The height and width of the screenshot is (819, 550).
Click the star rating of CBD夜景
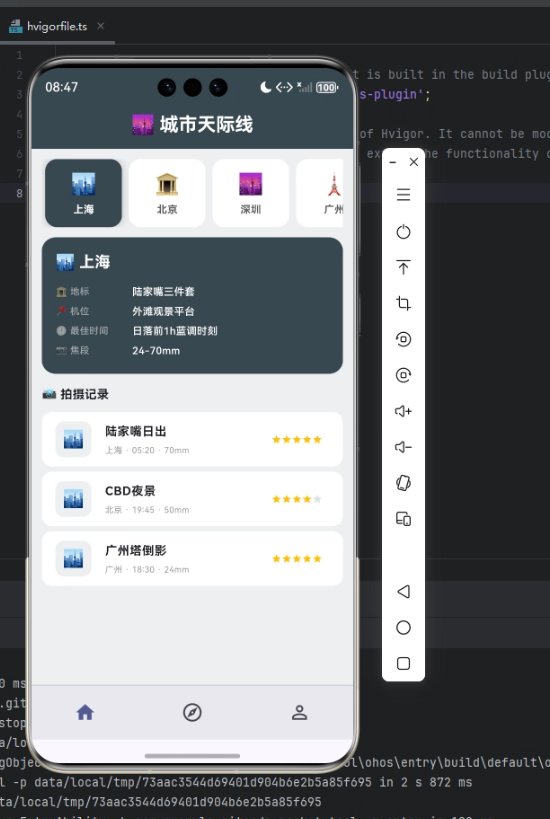tap(297, 499)
